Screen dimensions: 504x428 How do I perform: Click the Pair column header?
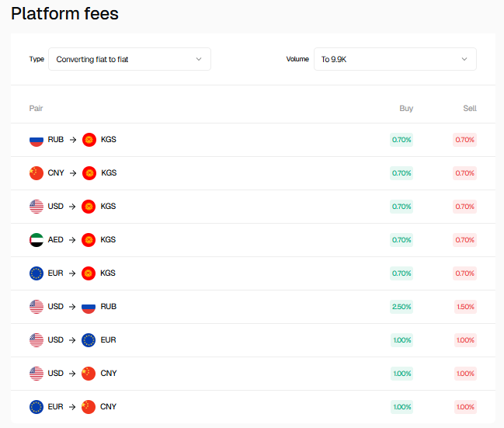coord(36,109)
